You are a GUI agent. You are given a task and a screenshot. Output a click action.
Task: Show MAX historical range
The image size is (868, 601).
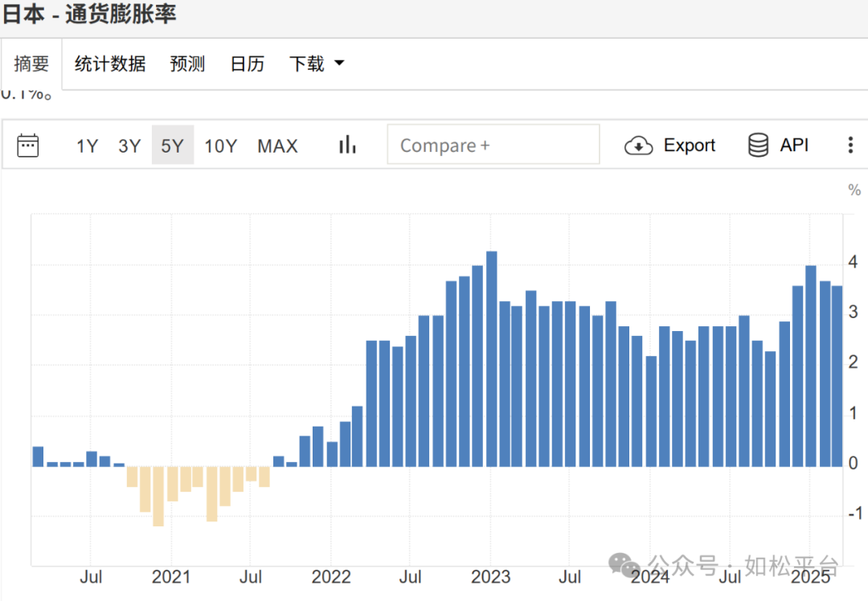[x=277, y=146]
